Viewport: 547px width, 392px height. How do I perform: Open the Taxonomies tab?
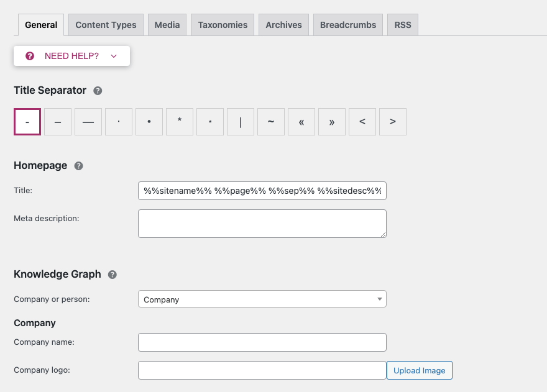tap(223, 25)
